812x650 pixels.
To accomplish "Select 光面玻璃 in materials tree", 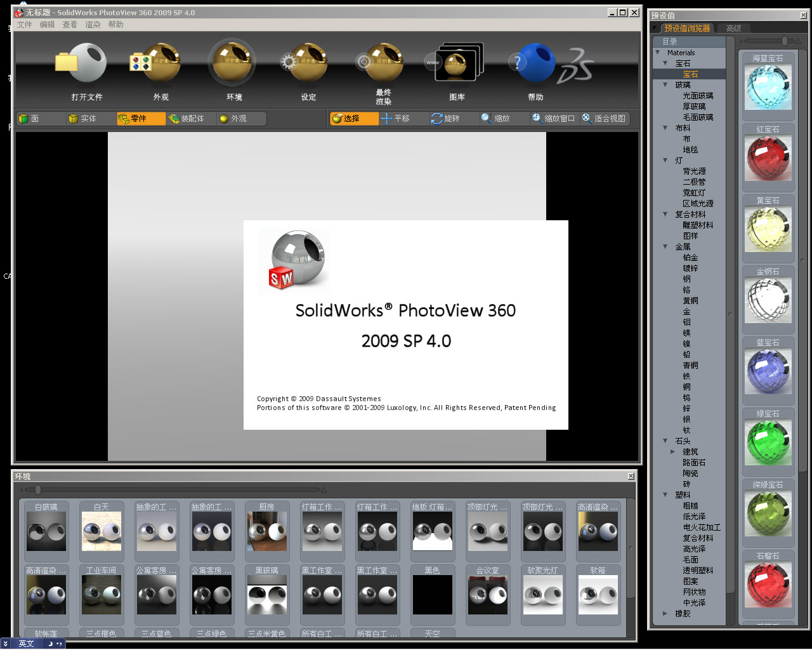I will point(698,96).
